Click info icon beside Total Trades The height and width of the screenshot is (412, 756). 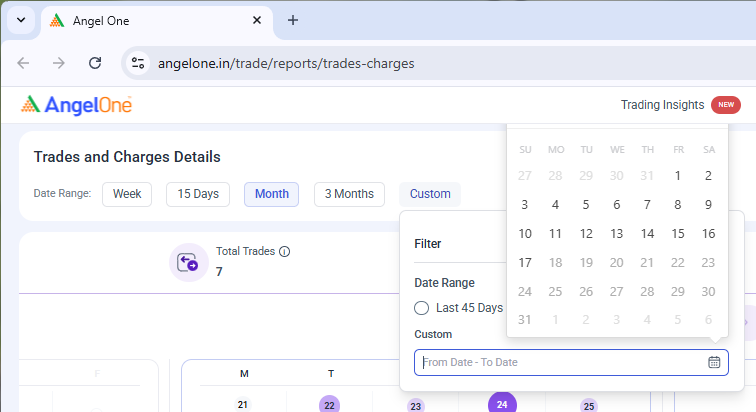click(x=285, y=252)
